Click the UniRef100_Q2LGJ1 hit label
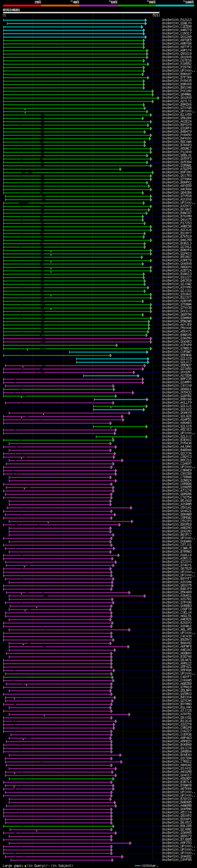197x868 pixels. [x=177, y=406]
